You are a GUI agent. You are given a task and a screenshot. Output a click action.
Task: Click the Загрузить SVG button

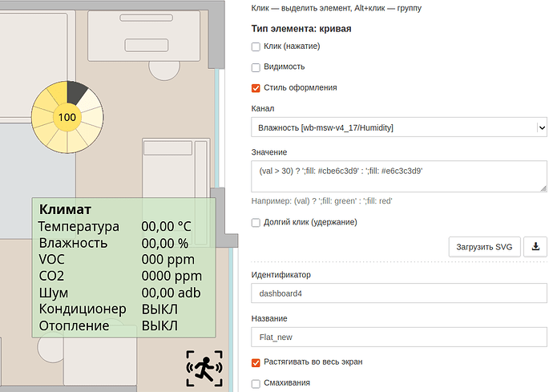484,247
